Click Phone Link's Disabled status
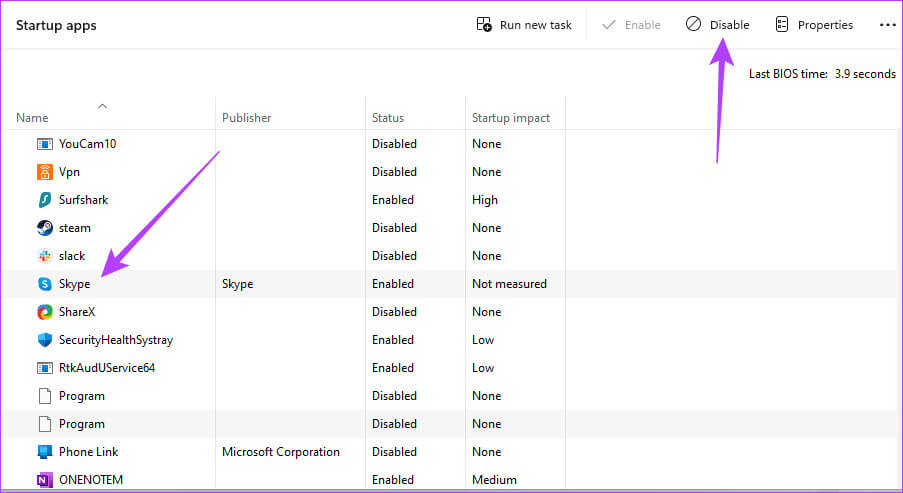The image size is (903, 493). 394,452
